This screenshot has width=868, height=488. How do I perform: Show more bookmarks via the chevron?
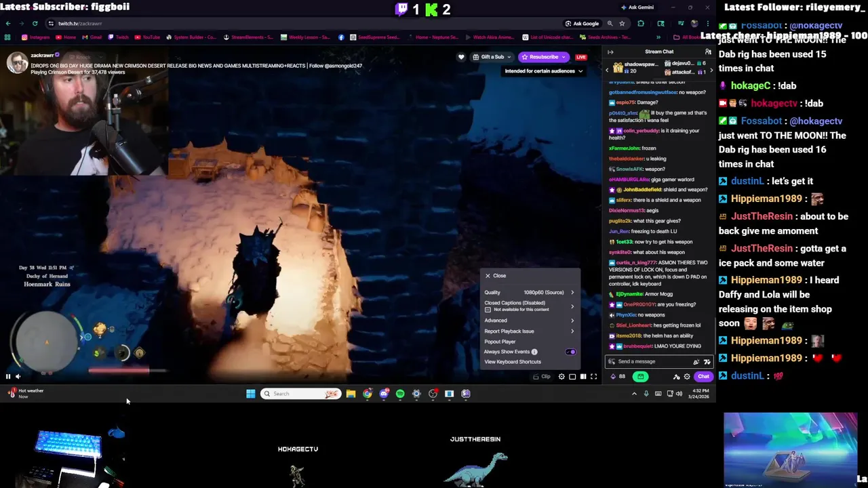[x=658, y=37]
